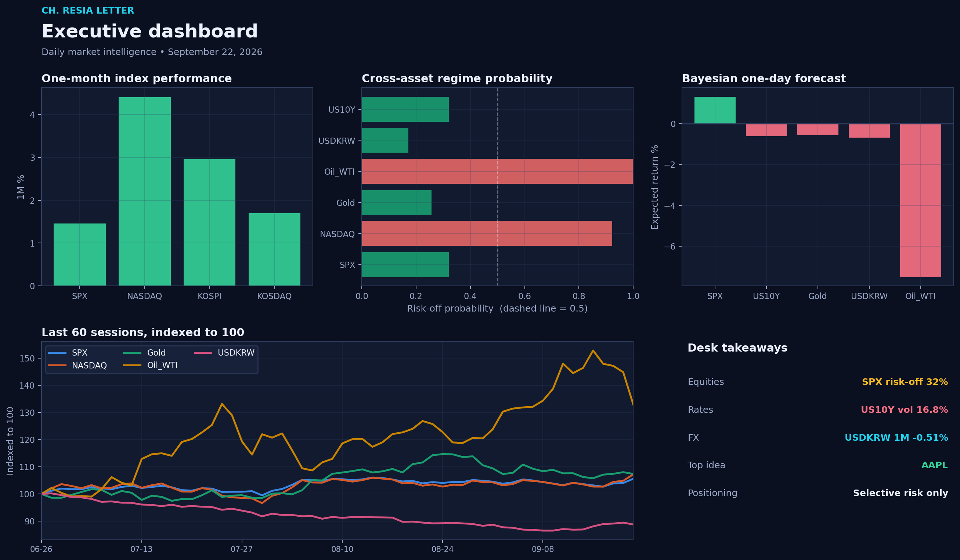Image resolution: width=960 pixels, height=560 pixels.
Task: Select the Gold bar in Bayesian forecast
Action: (x=818, y=130)
